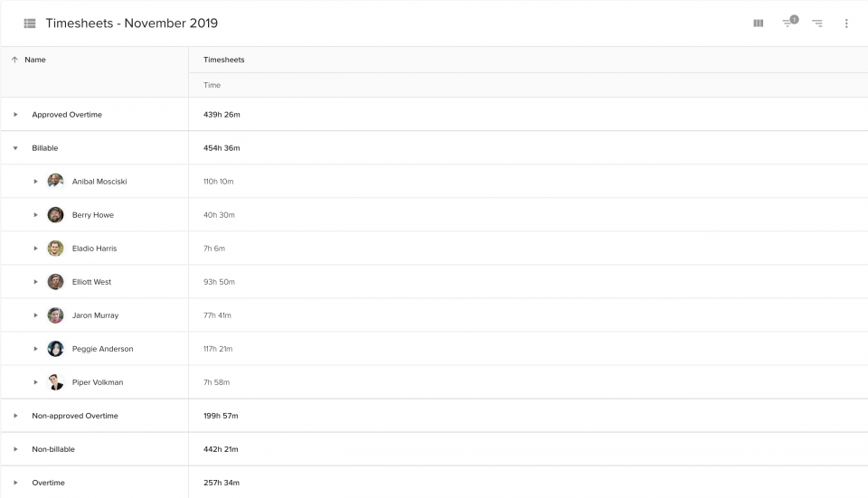
Task: Toggle the Name sort ascending arrow
Action: [x=15, y=60]
